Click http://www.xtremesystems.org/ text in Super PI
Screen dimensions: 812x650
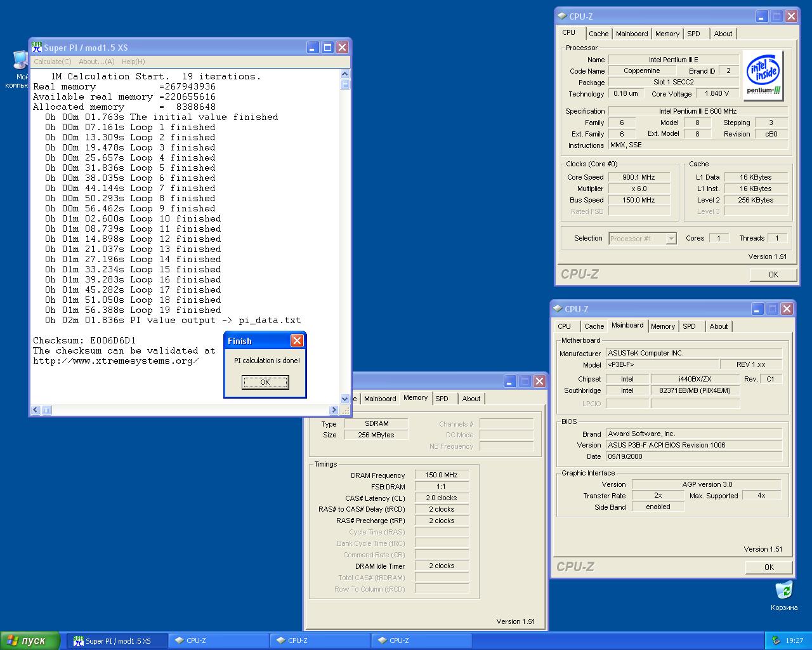point(116,361)
